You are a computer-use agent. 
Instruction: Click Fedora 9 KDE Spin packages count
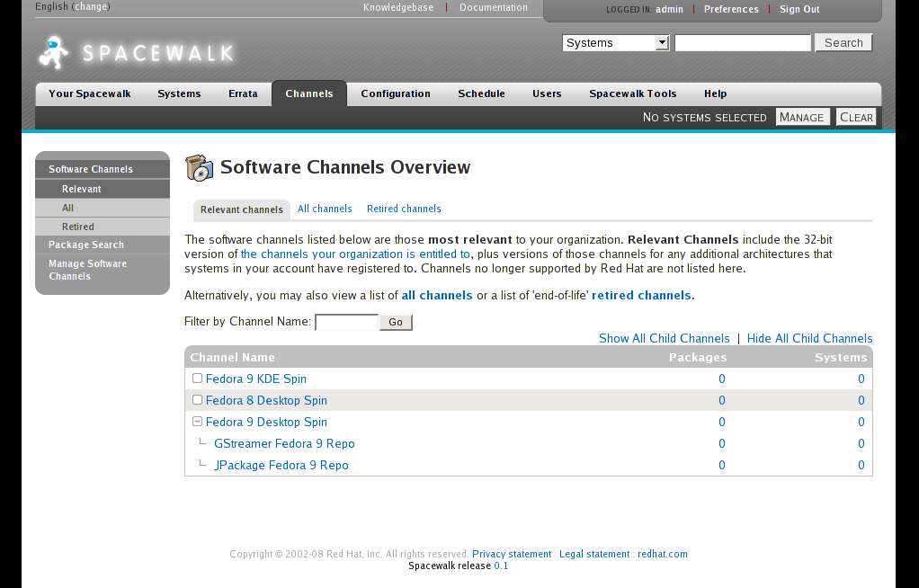coord(722,379)
